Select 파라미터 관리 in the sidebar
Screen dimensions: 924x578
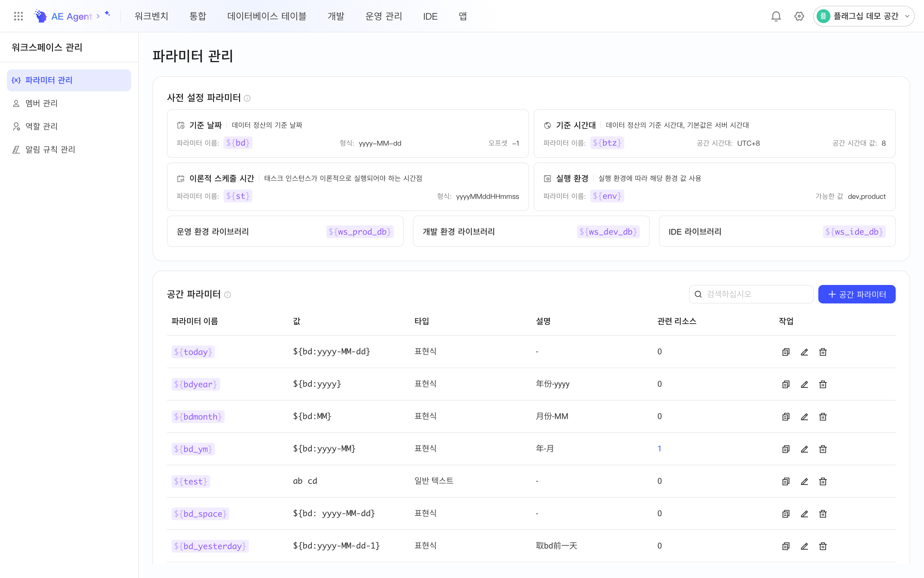tap(69, 80)
